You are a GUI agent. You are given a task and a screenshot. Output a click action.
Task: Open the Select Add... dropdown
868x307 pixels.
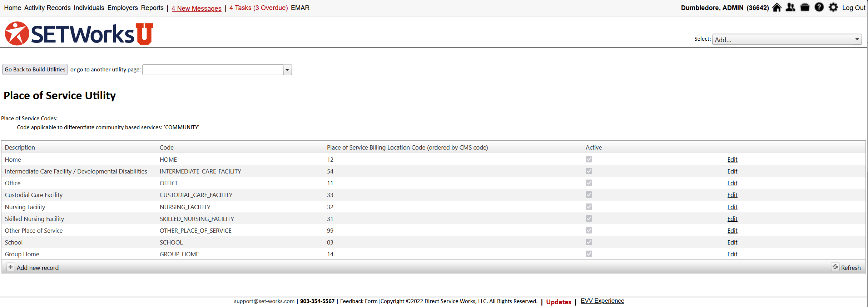point(787,39)
